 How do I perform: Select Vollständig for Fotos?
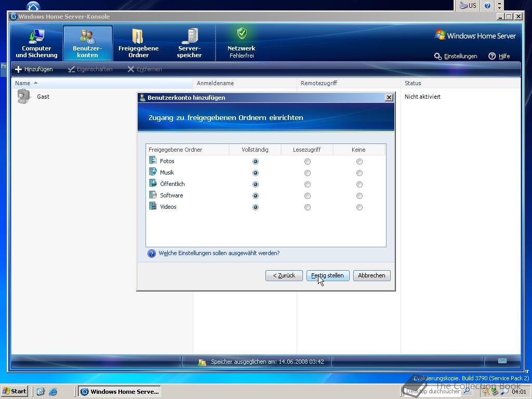[256, 162]
